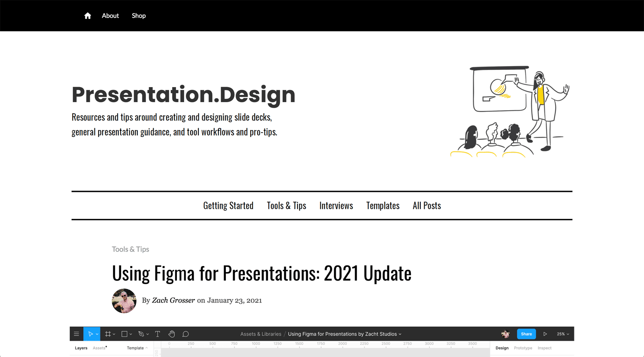The height and width of the screenshot is (357, 644).
Task: Open the Interviews category
Action: pyautogui.click(x=336, y=206)
